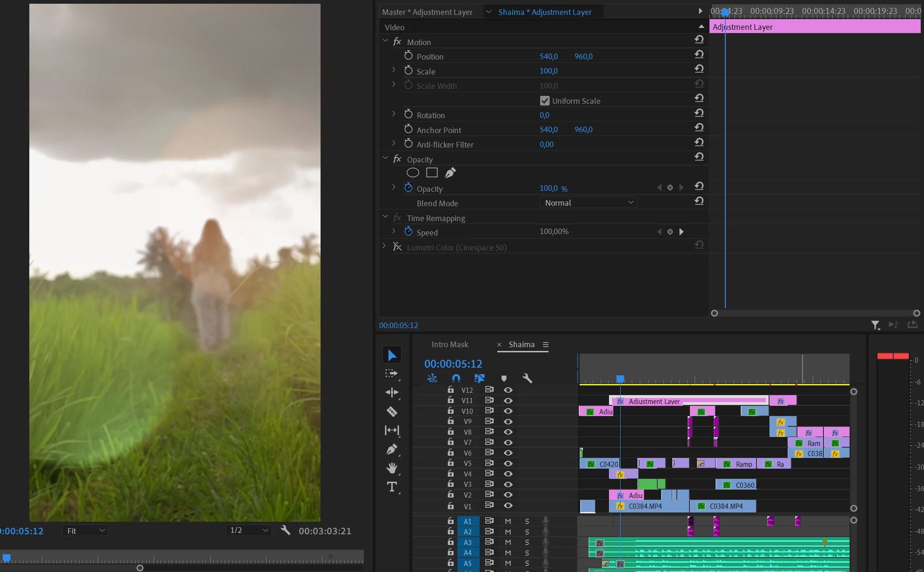924x572 pixels.
Task: Switch to Intro Mask sequence tab
Action: pyautogui.click(x=449, y=344)
